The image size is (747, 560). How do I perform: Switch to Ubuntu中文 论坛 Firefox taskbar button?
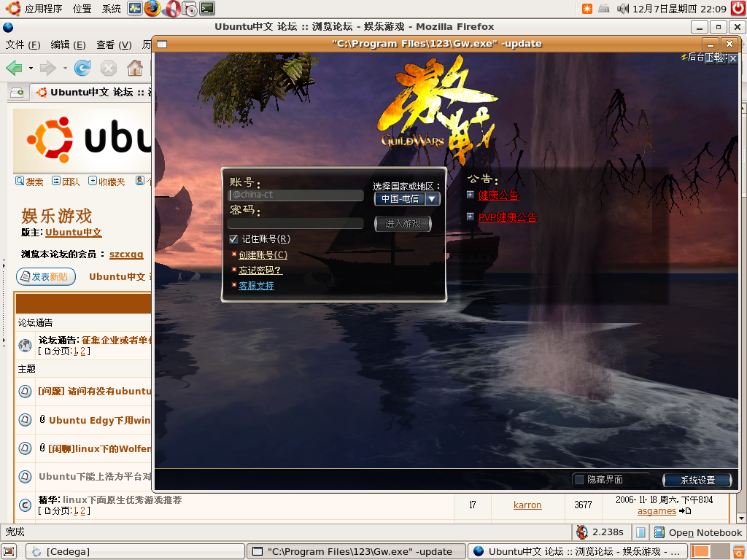(x=578, y=551)
